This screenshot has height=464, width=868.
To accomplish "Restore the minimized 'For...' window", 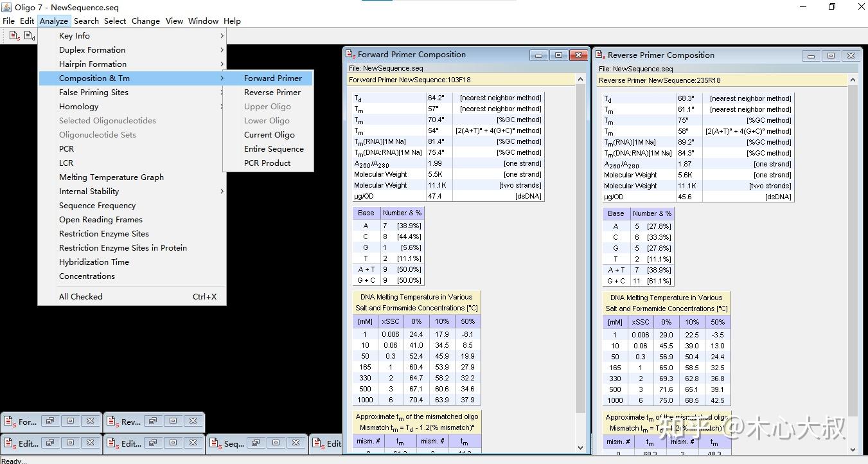I will pyautogui.click(x=49, y=421).
